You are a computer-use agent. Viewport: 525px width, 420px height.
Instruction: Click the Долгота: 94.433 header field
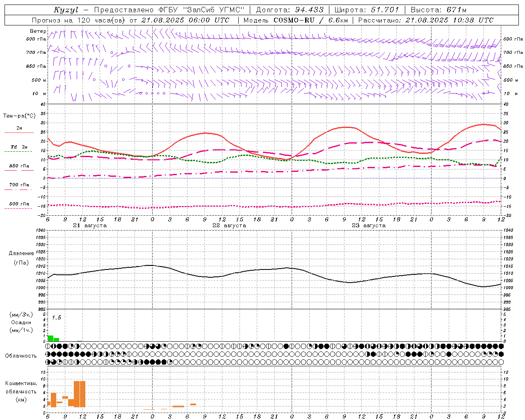click(x=290, y=10)
